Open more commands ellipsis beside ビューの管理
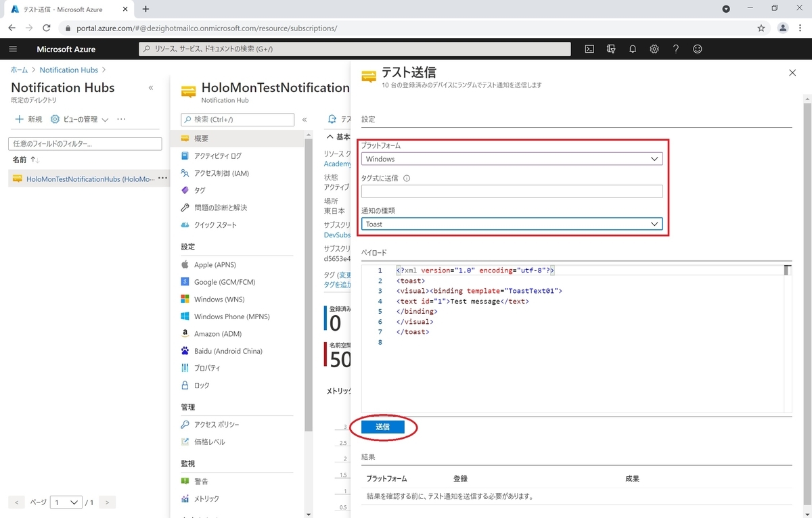 [x=121, y=120]
